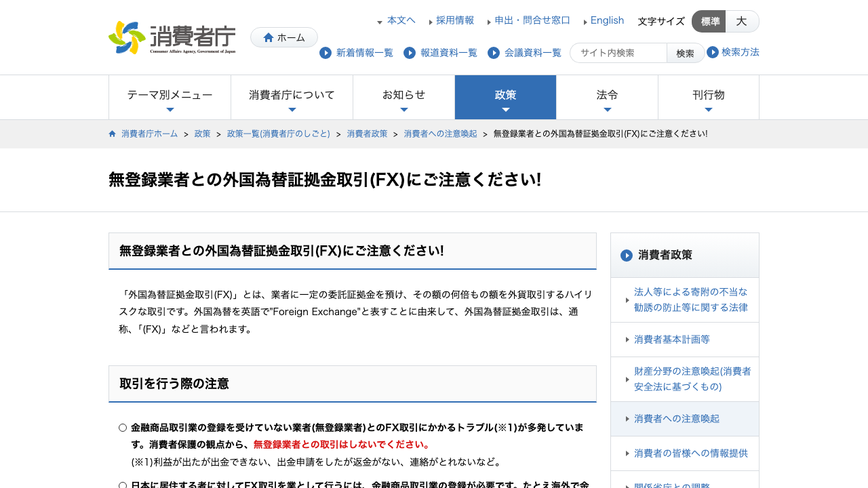868x488 pixels.
Task: Open 報道資料一覧 arrow icon link
Action: tap(410, 53)
